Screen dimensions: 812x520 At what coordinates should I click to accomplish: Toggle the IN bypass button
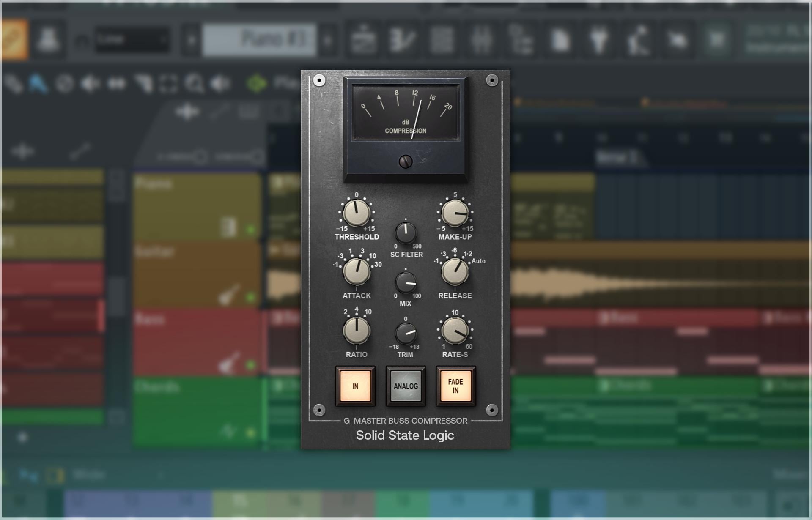click(355, 386)
